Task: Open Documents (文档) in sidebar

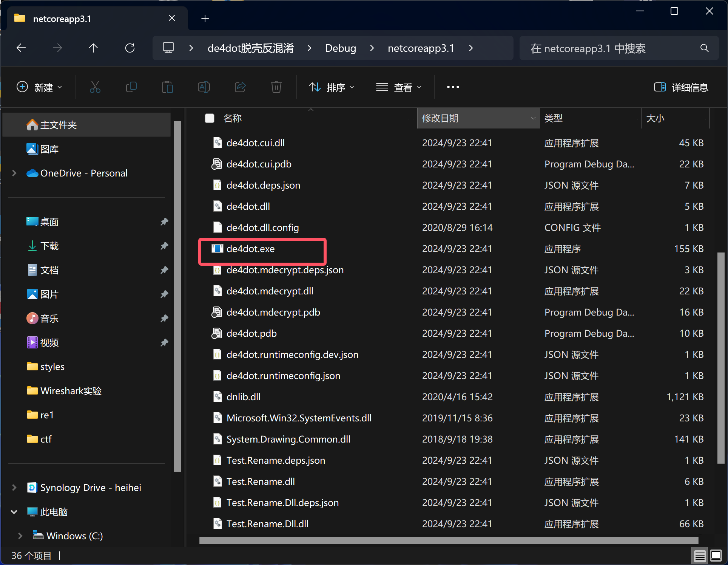Action: pos(42,270)
